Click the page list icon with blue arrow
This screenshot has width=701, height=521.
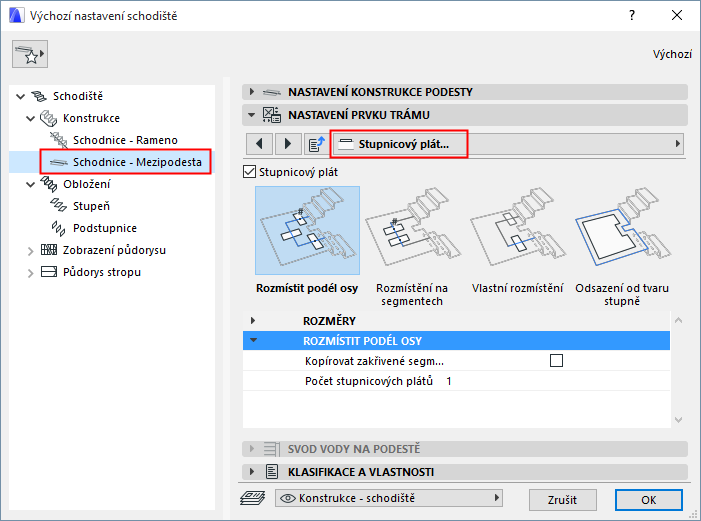[317, 144]
